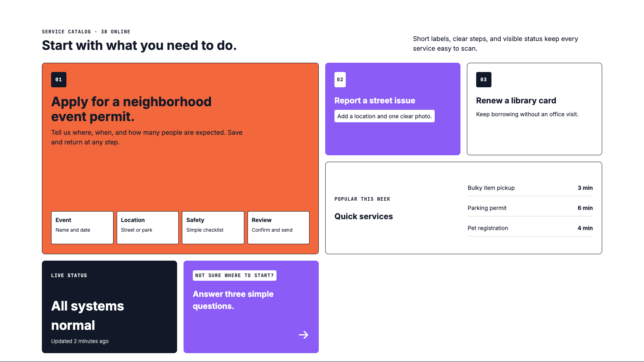Open the 01 number badge on the permit card
The image size is (644, 362).
tap(59, 80)
